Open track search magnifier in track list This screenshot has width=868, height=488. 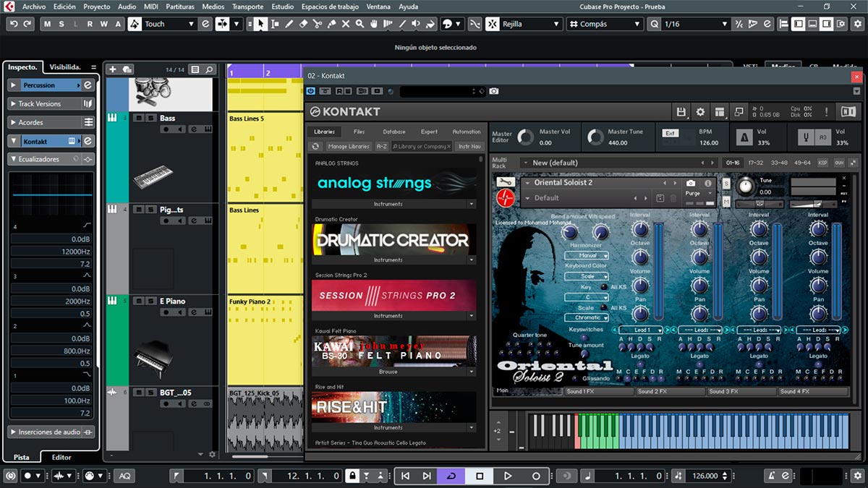point(209,69)
